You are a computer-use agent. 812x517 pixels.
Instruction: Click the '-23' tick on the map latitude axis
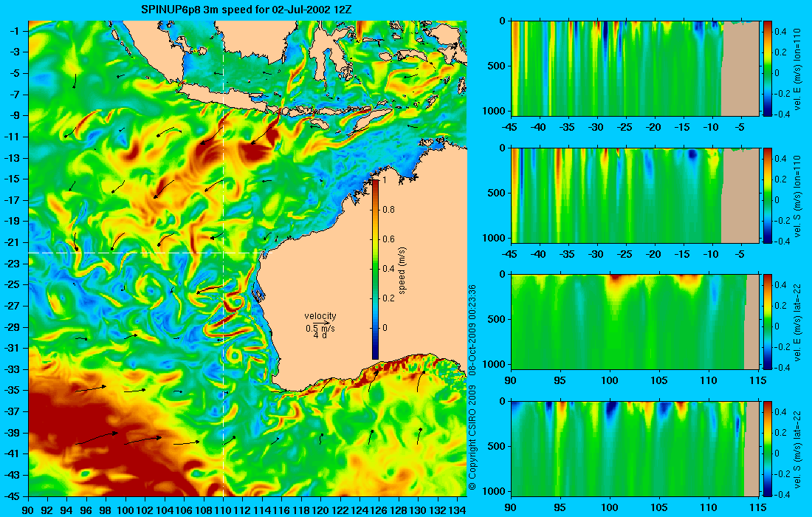pyautogui.click(x=13, y=264)
